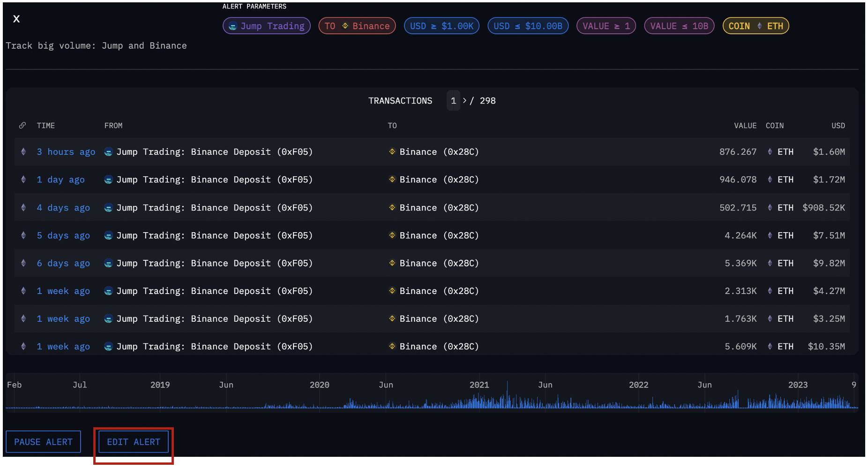
Task: Click the $7.51M USD amount
Action: tap(829, 235)
